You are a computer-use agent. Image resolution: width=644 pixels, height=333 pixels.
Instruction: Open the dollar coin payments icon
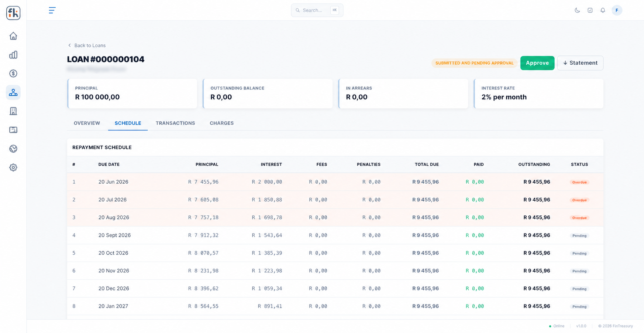tap(13, 74)
